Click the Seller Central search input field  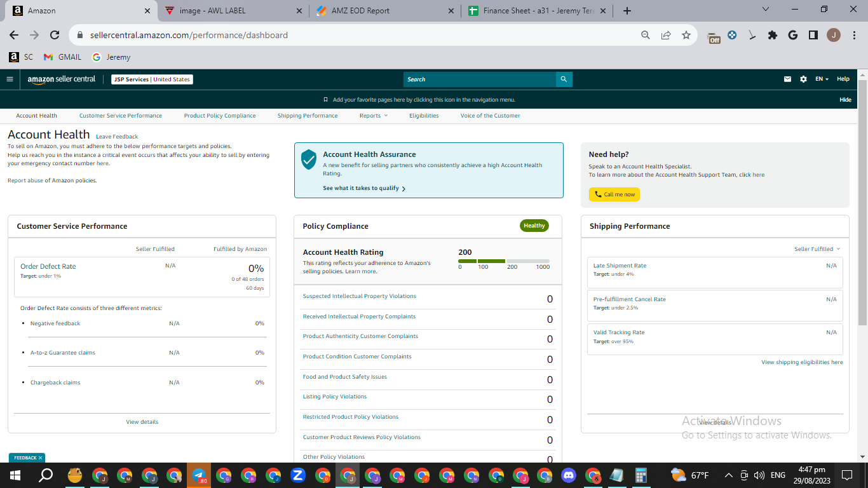tap(480, 79)
